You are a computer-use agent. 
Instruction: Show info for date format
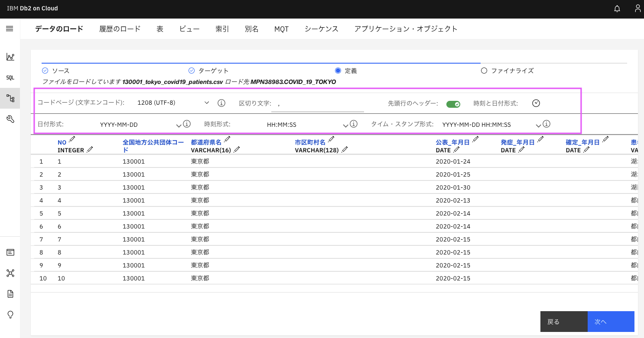[x=187, y=124]
